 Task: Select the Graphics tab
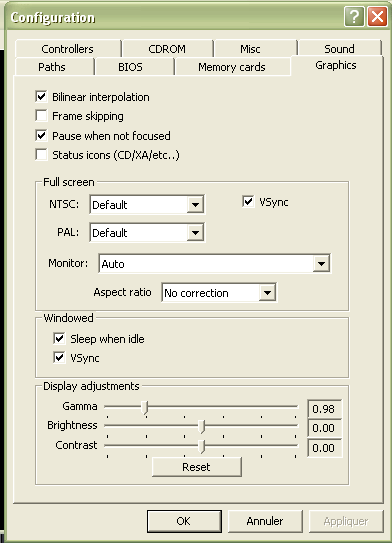click(x=336, y=65)
